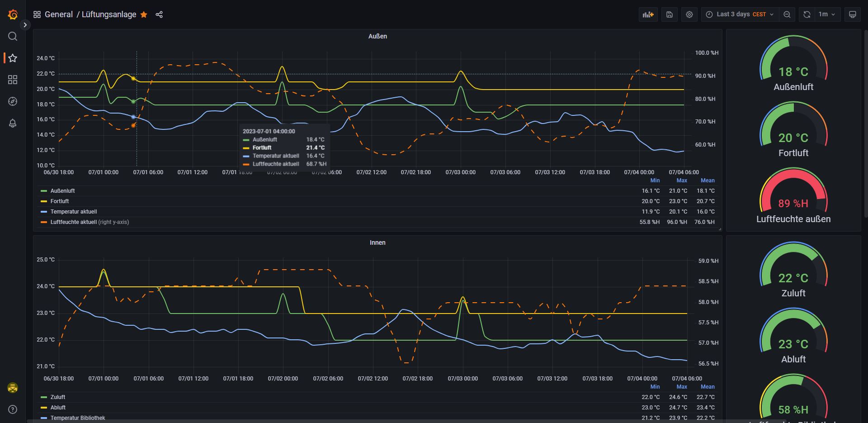This screenshot has width=868, height=423.
Task: Change the yellow Fortluft legend color
Action: (44, 201)
